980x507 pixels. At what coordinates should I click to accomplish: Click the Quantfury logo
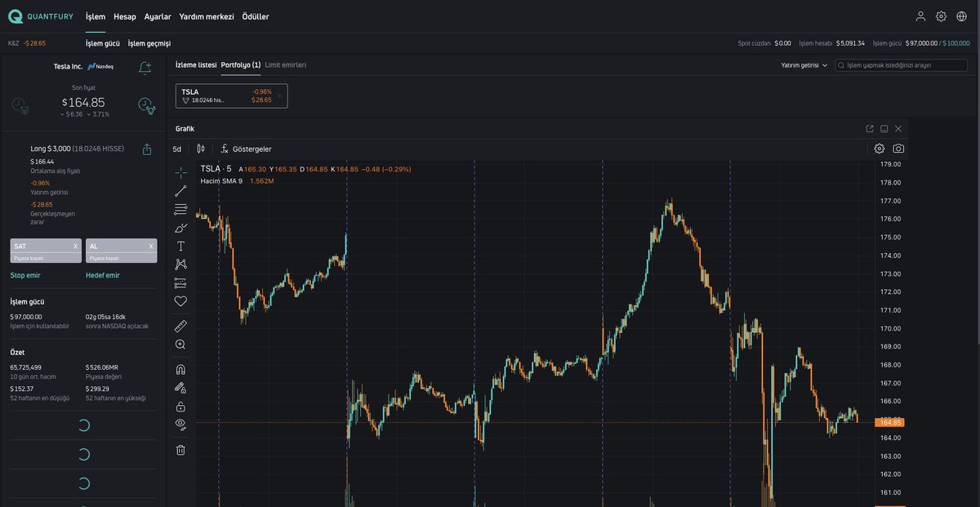point(41,16)
